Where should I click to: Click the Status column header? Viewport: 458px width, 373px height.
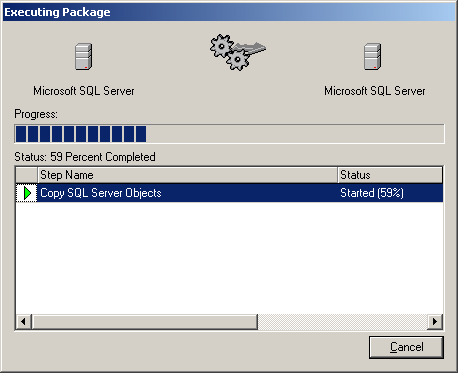(x=390, y=175)
